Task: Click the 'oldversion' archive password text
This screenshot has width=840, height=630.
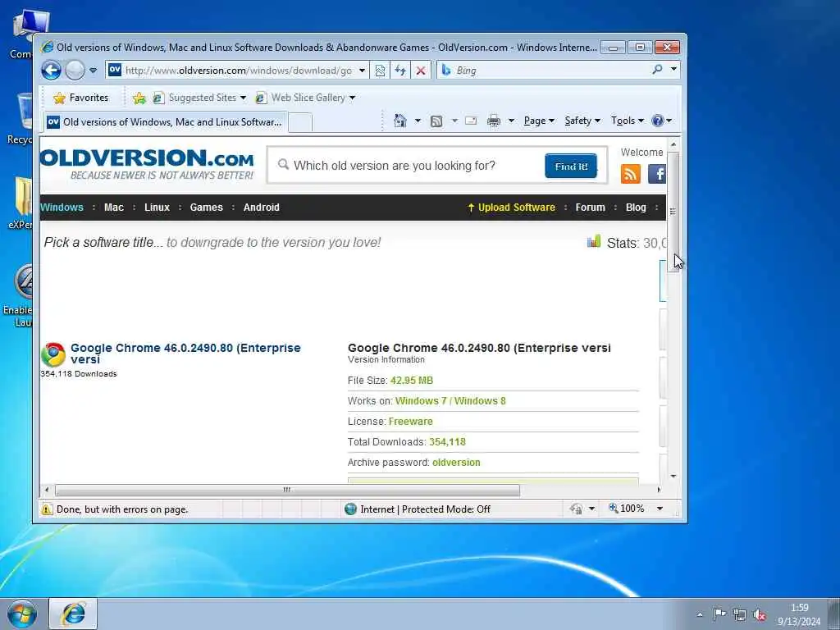Action: tap(456, 463)
